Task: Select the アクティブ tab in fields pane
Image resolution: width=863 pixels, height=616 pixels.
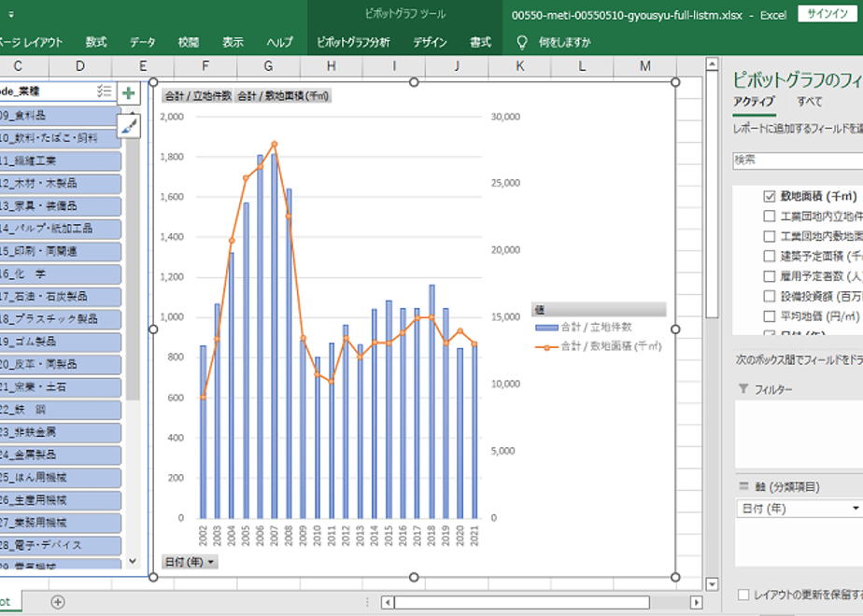Action: pos(754,102)
